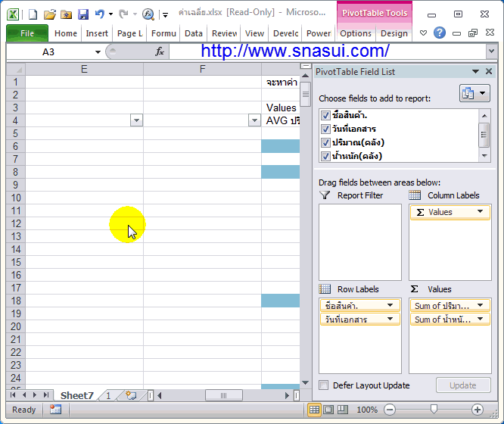
Task: Uncheck the ปริมาณ(คลัง) field checkbox
Action: point(325,142)
